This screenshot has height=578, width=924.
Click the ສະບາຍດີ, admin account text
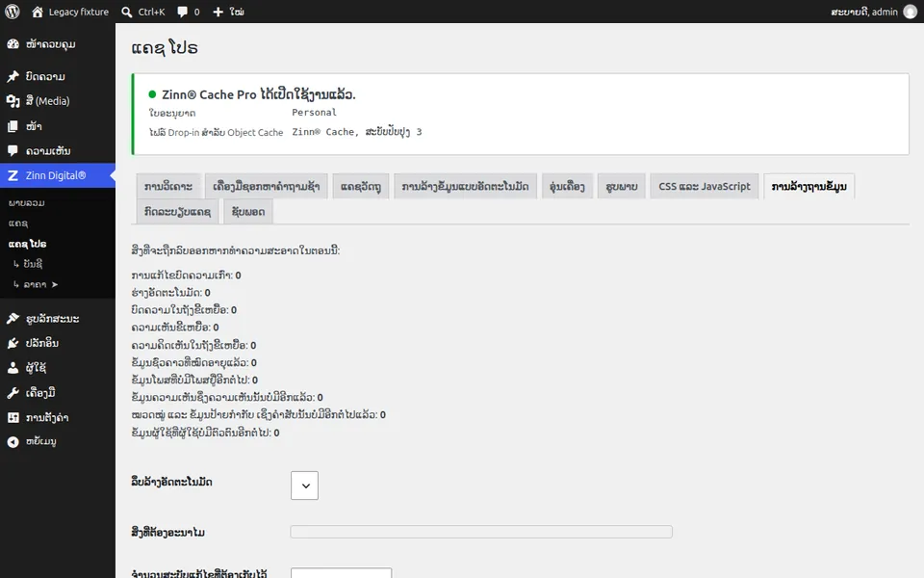pyautogui.click(x=864, y=12)
